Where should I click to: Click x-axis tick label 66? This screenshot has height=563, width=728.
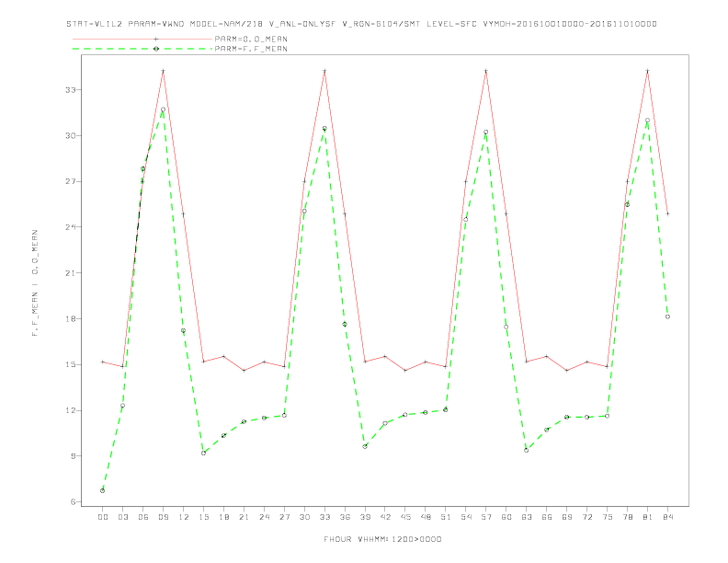pos(547,517)
